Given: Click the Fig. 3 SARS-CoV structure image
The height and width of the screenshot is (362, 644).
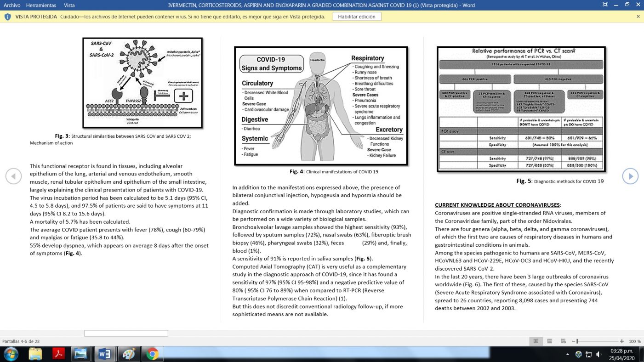Looking at the screenshot, I should coord(142,83).
